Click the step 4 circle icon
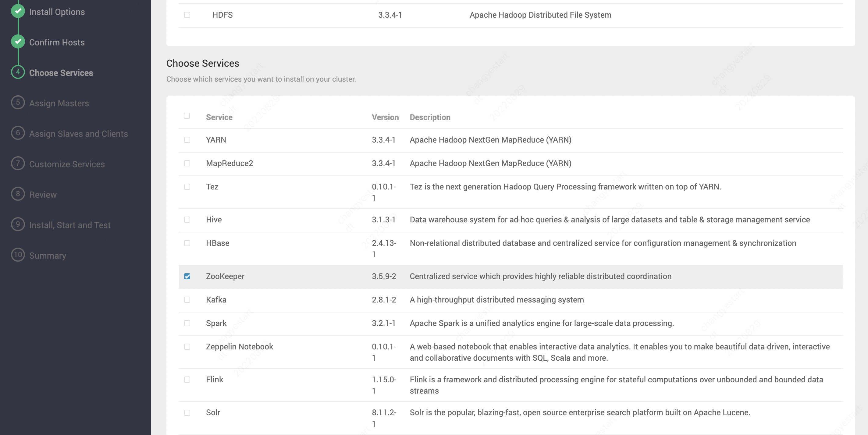 pos(18,72)
